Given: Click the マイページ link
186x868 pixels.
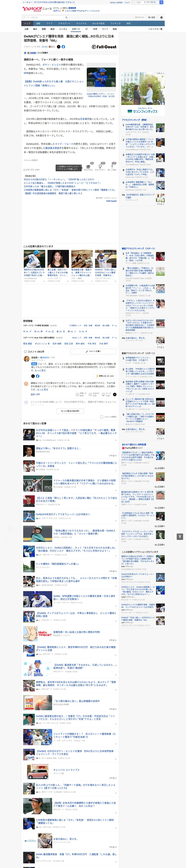Looking at the screenshot, I should click(x=139, y=17).
